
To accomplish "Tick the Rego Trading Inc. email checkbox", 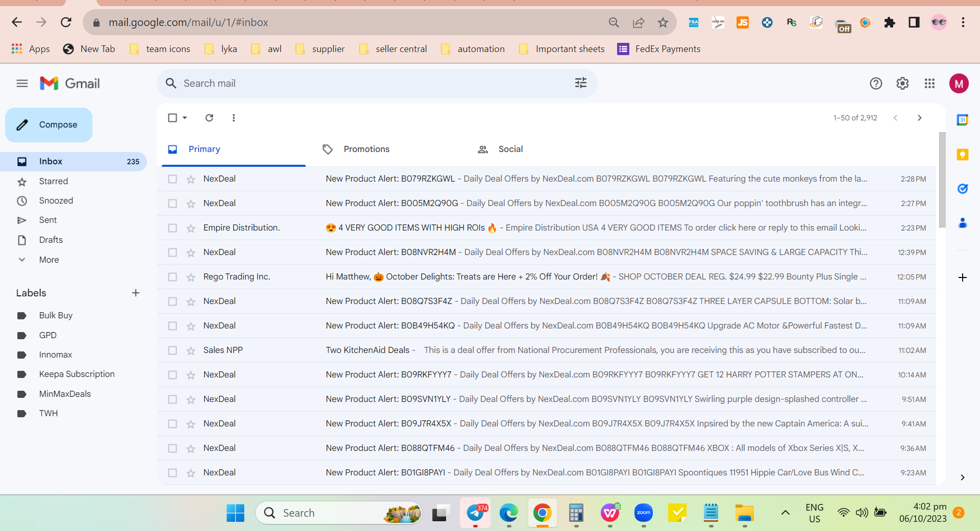I will (x=173, y=277).
